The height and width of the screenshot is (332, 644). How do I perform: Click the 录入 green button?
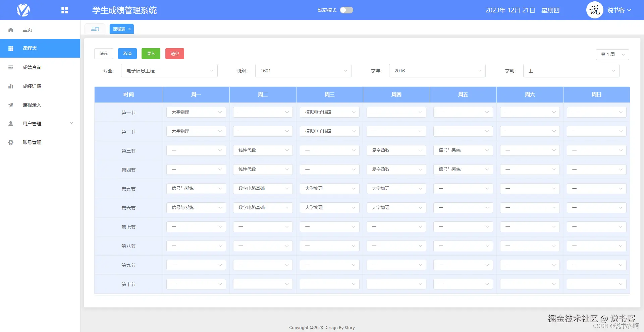click(151, 53)
